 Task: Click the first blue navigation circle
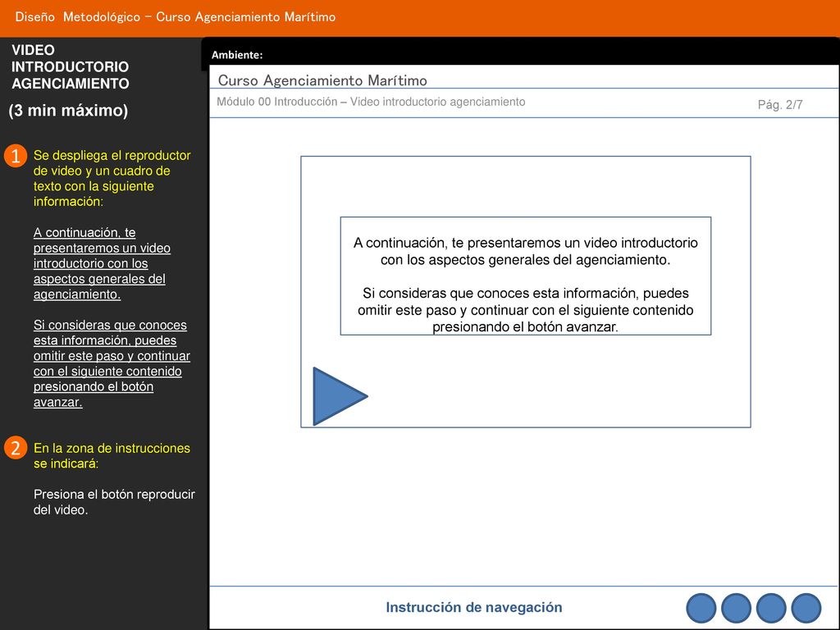coord(701,609)
